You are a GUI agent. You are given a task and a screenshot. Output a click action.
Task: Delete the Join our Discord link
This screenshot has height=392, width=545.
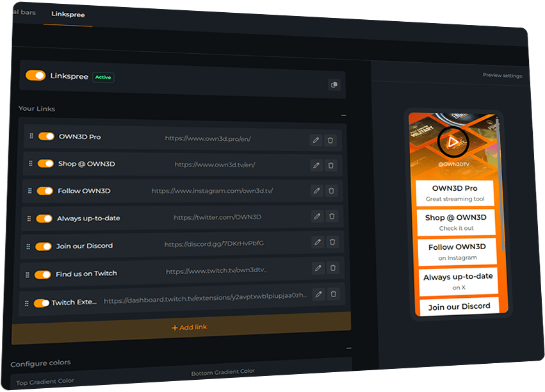(332, 242)
